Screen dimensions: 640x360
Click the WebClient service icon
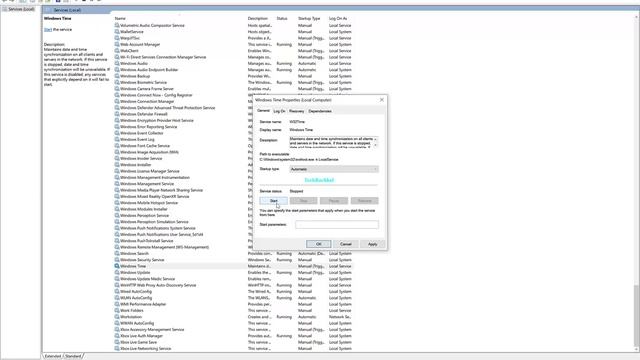[x=117, y=51]
